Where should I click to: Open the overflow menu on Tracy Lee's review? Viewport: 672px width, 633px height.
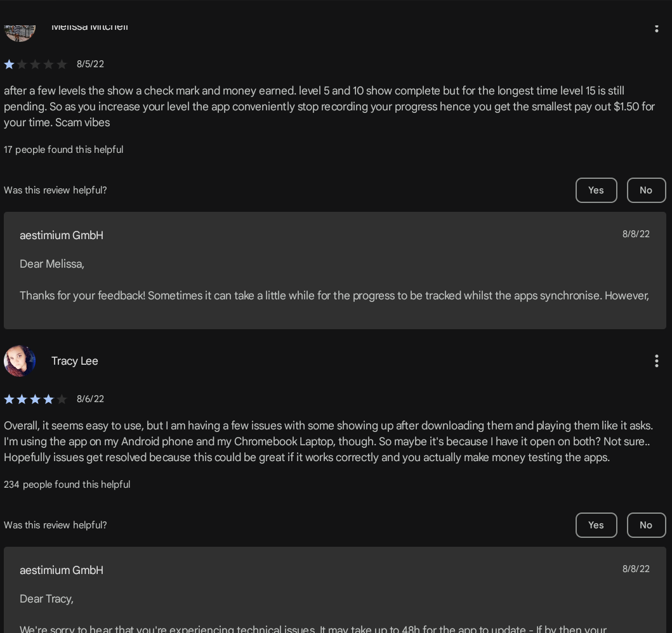657,360
